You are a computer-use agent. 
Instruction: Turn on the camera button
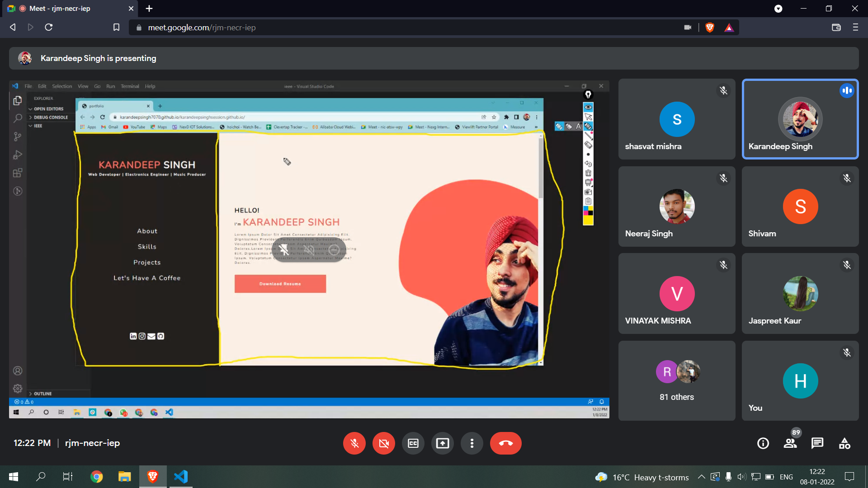(x=383, y=443)
